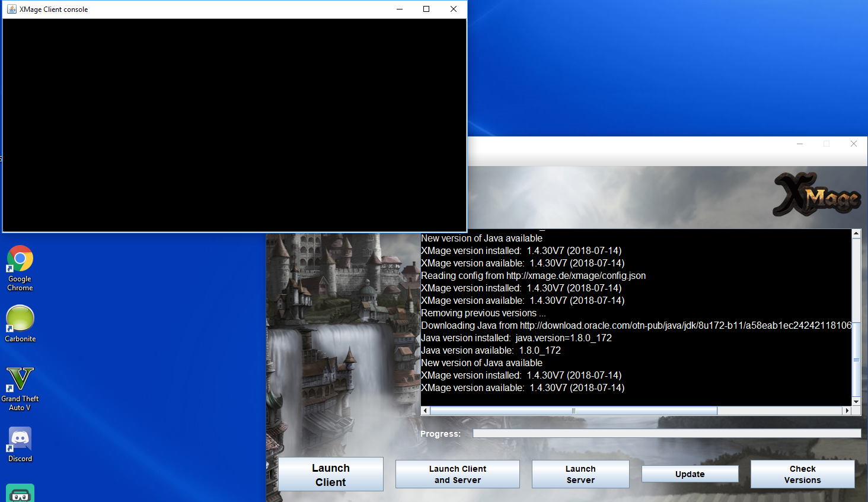Click the log's horizontal scroll left arrow

(425, 411)
